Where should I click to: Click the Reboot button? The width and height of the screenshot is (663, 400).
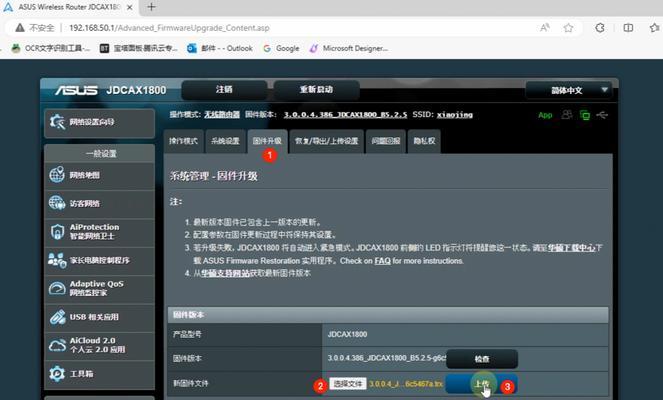[x=316, y=90]
